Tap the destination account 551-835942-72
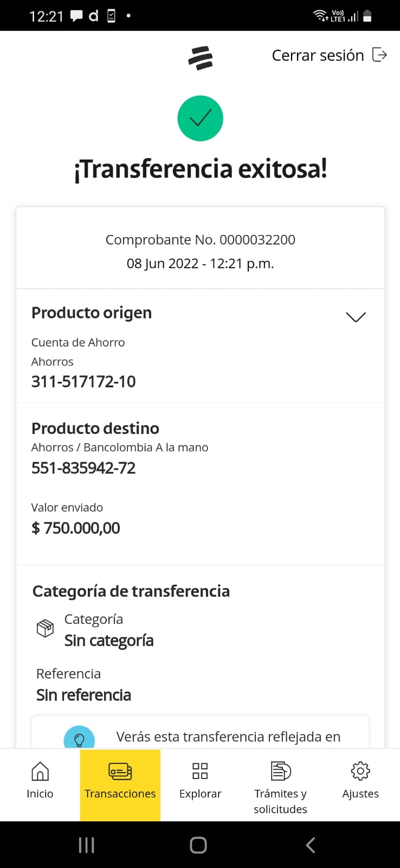The height and width of the screenshot is (868, 400). click(83, 468)
